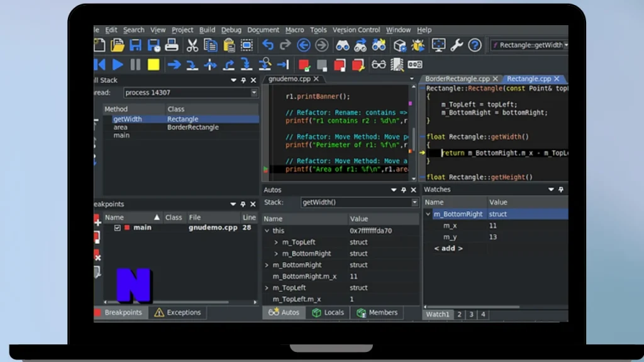Stop debugging with the yellow square
The image size is (644, 362).
pos(153,65)
